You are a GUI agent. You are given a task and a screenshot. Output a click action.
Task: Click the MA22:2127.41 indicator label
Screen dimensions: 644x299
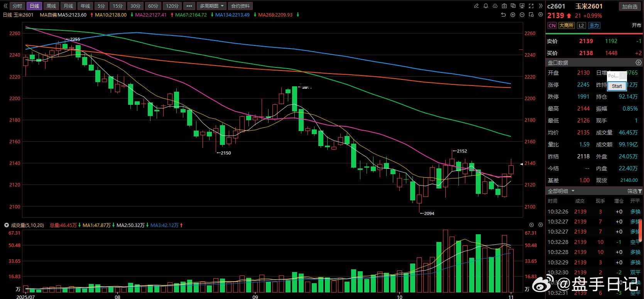pos(151,15)
